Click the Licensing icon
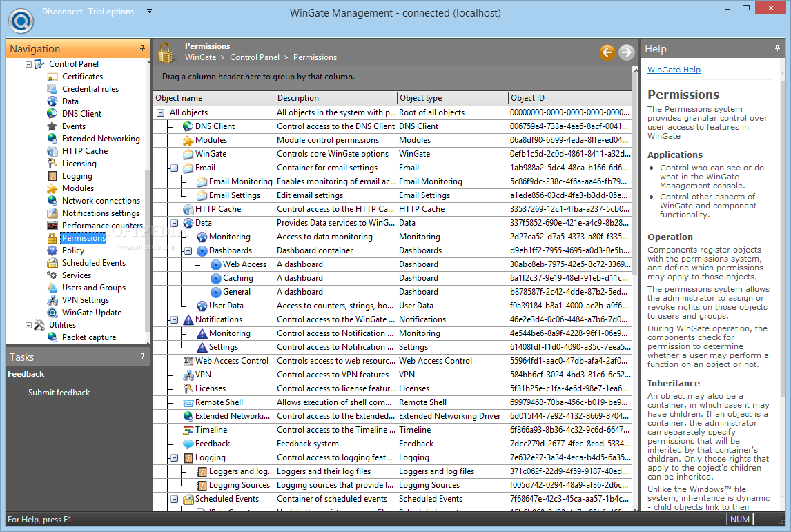The width and height of the screenshot is (791, 532). point(52,164)
